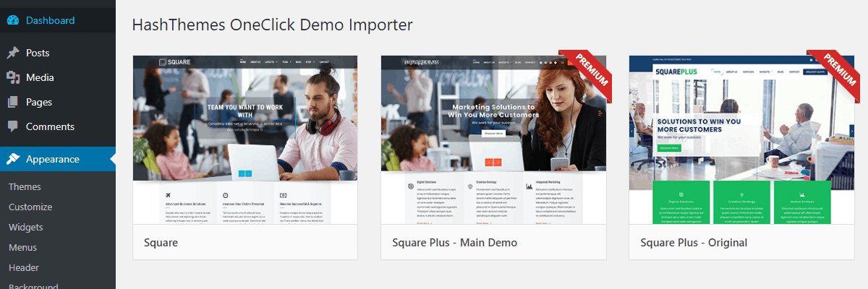This screenshot has height=289, width=868.
Task: Select the Square demo preview thumbnail
Action: coord(245,139)
